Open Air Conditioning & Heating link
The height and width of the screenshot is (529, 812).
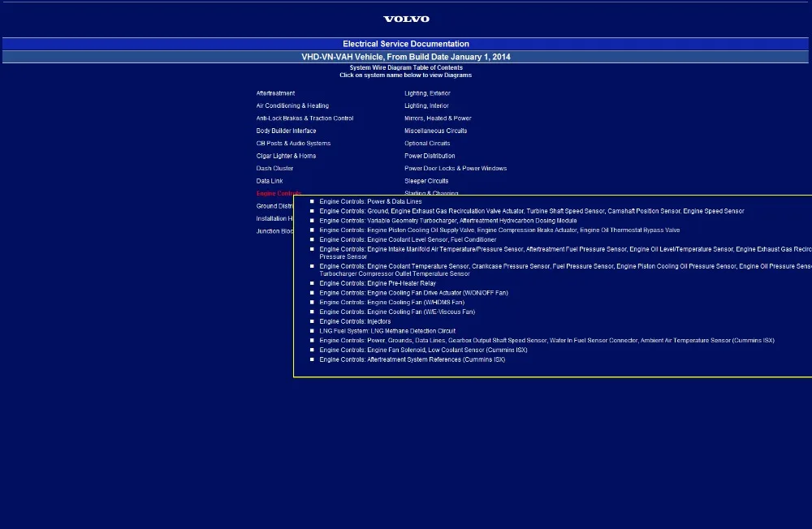[292, 105]
